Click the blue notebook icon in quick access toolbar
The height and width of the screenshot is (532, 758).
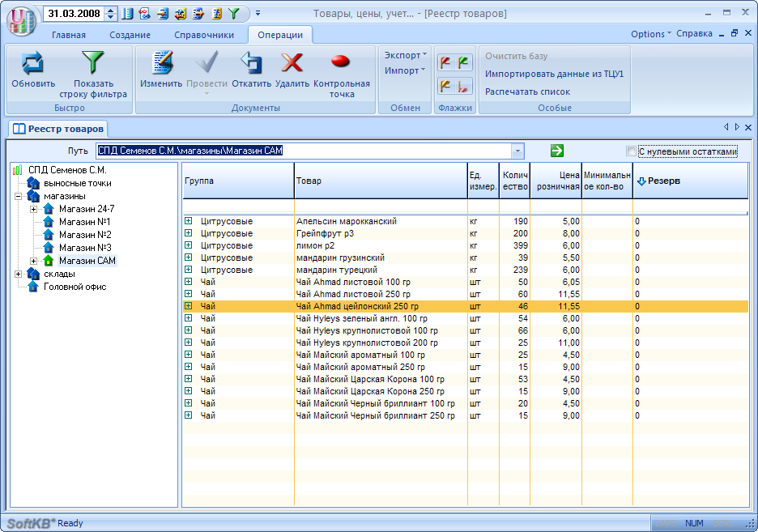point(128,14)
